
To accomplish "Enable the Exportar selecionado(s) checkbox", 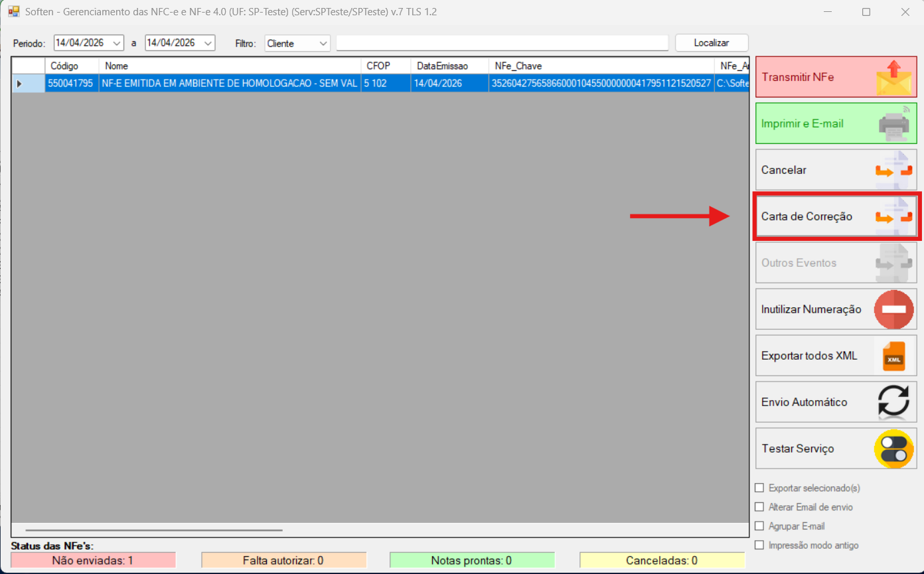I will (759, 488).
